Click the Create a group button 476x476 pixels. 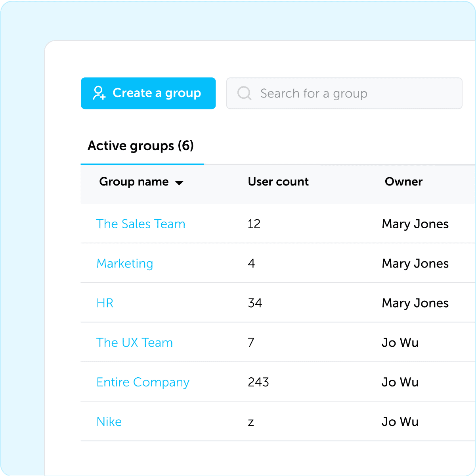tap(148, 93)
